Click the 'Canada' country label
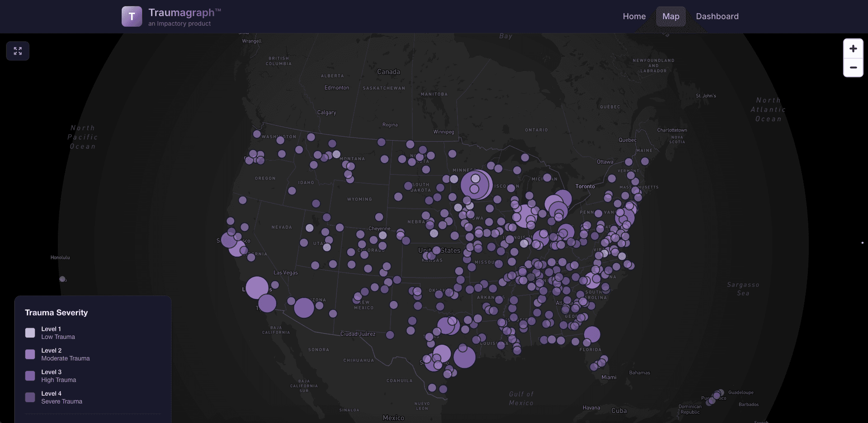Image resolution: width=868 pixels, height=423 pixels. (x=388, y=72)
